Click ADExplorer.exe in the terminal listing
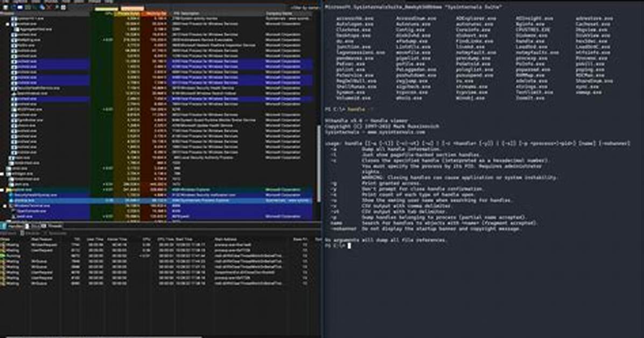644x338 pixels. [x=475, y=18]
